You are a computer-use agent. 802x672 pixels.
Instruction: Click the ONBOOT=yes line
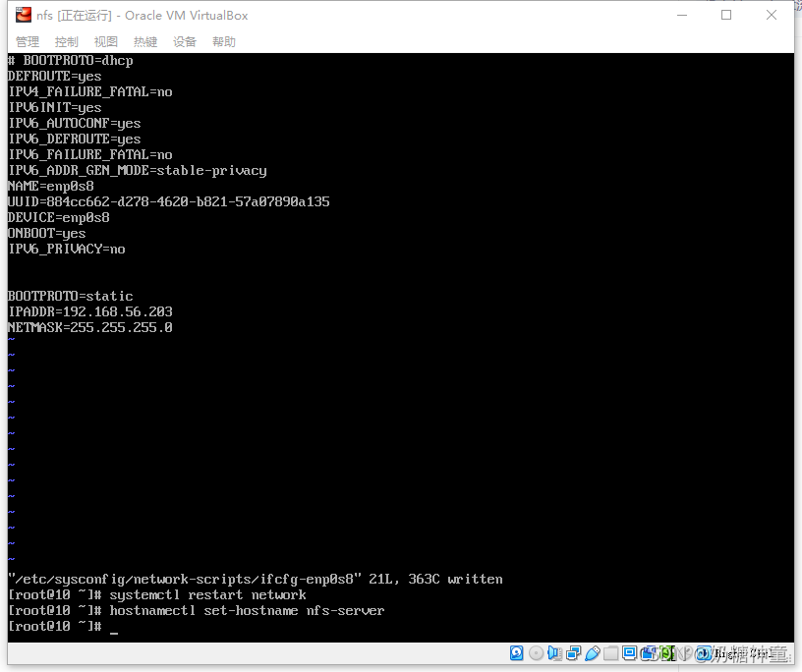point(47,233)
